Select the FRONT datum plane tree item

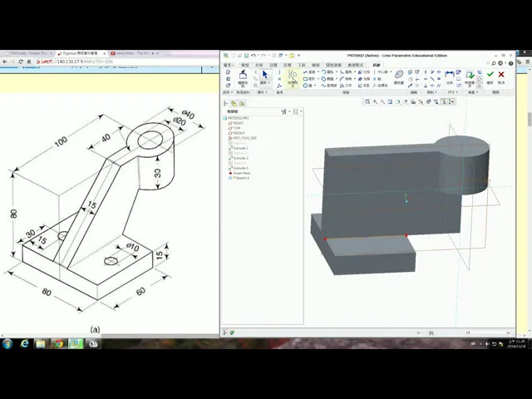(x=237, y=133)
